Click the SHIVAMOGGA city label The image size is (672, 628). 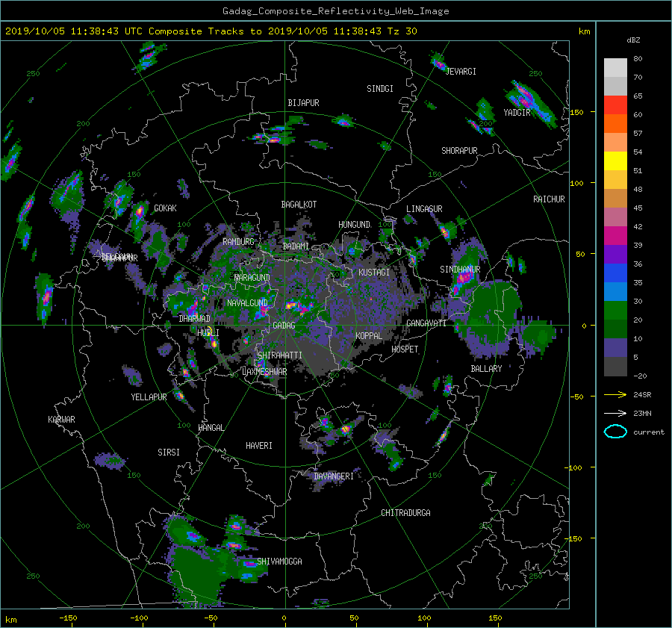(x=279, y=562)
